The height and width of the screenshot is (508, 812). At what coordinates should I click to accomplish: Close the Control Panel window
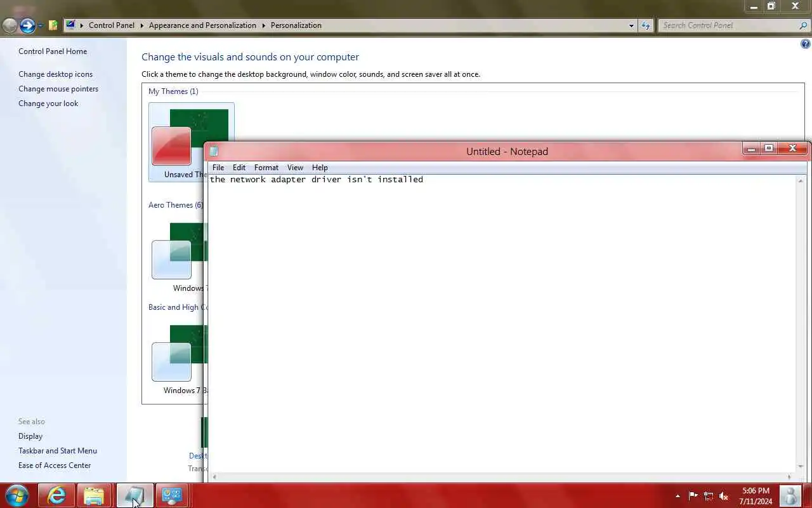point(796,6)
